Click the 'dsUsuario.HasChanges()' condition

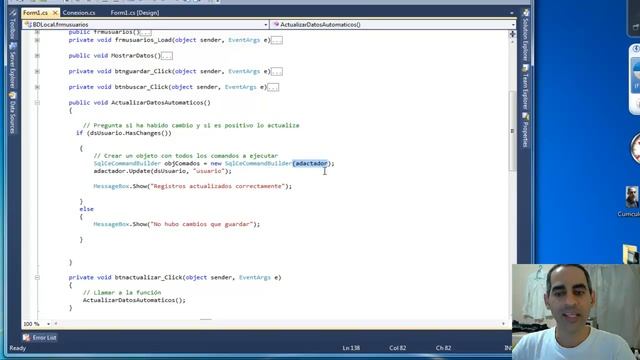pos(129,133)
